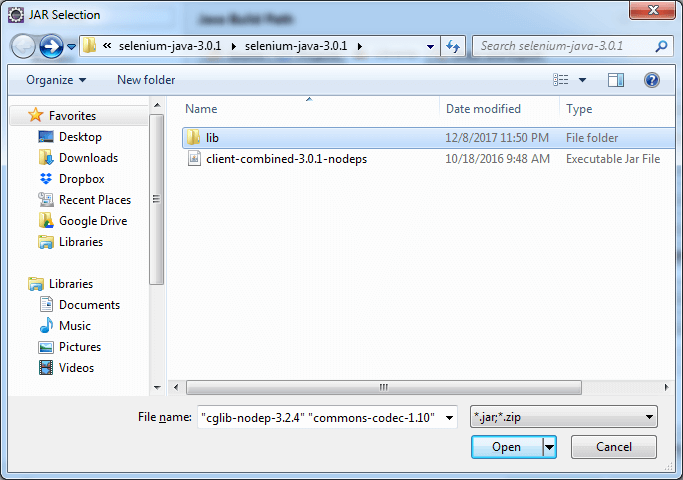Expand arrow after last breadcrumb segment
This screenshot has height=480, width=683.
(360, 46)
